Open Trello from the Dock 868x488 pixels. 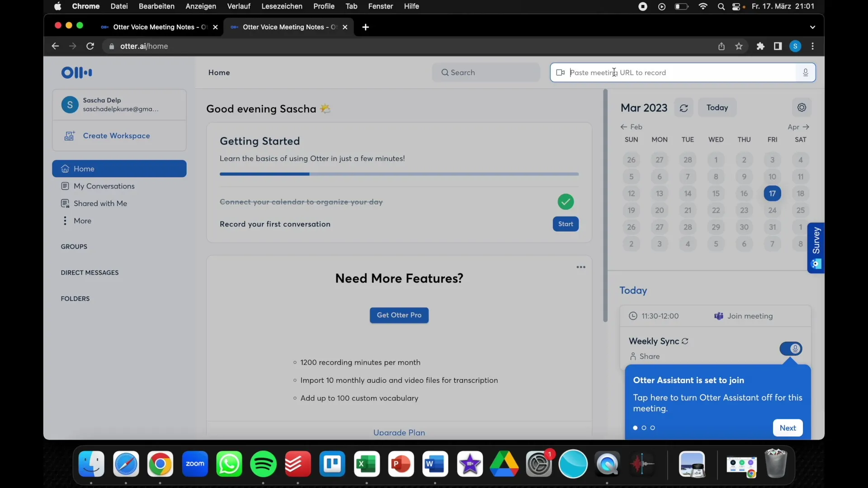[x=332, y=464]
